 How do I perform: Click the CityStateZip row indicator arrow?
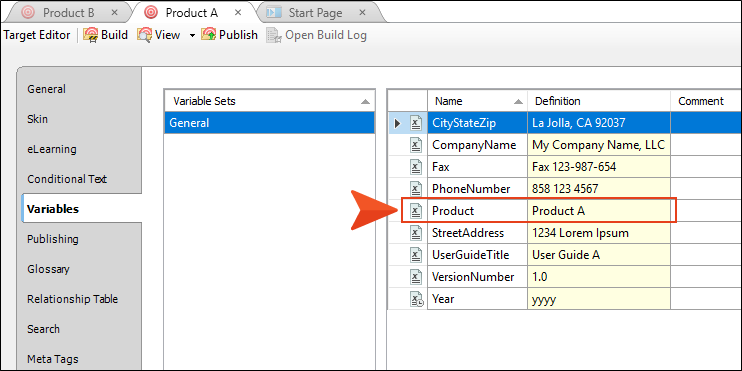(397, 124)
